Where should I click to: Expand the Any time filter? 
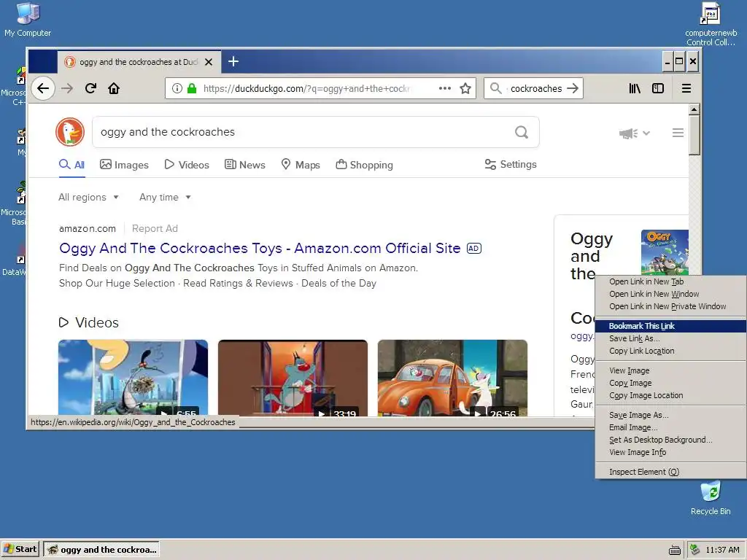pyautogui.click(x=165, y=197)
